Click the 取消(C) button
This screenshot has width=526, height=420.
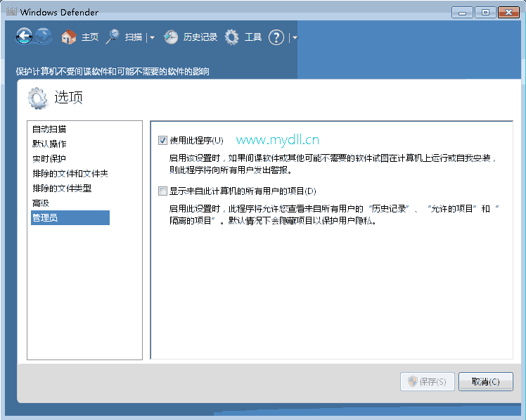[486, 381]
